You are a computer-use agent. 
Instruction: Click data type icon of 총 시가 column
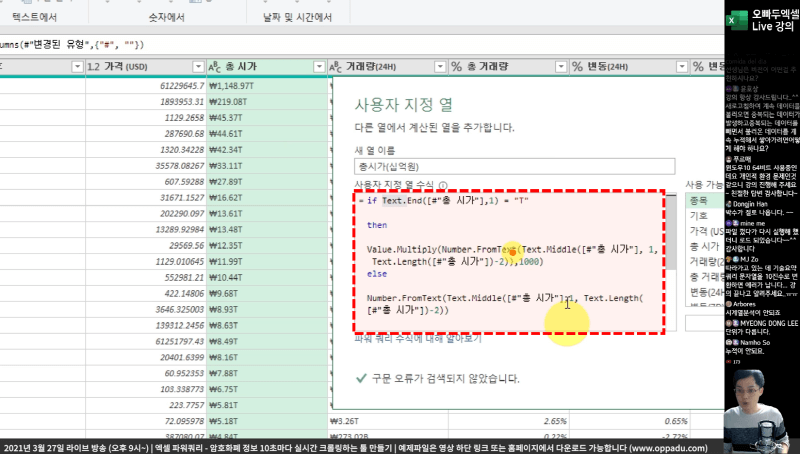[215, 66]
